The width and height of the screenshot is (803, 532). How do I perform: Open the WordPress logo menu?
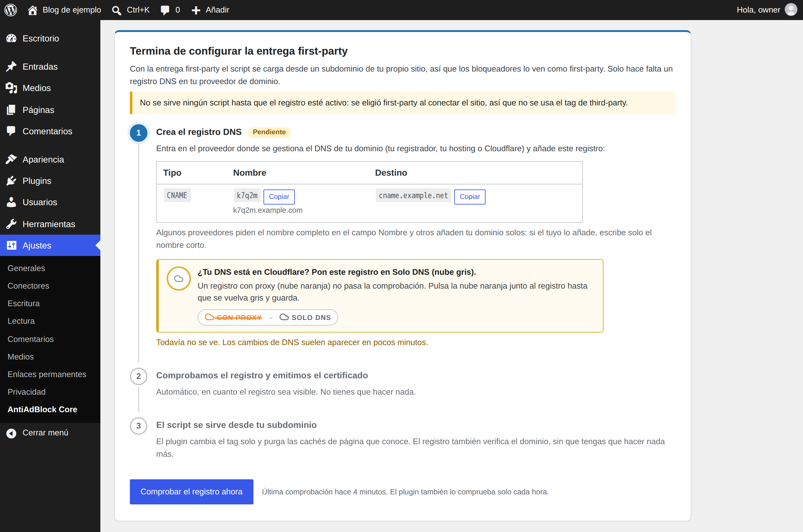coord(11,10)
